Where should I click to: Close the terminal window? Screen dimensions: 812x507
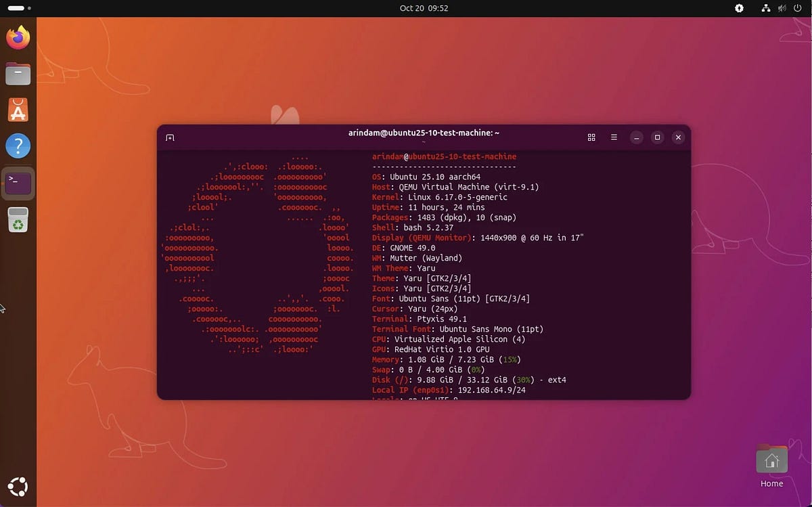(x=678, y=137)
